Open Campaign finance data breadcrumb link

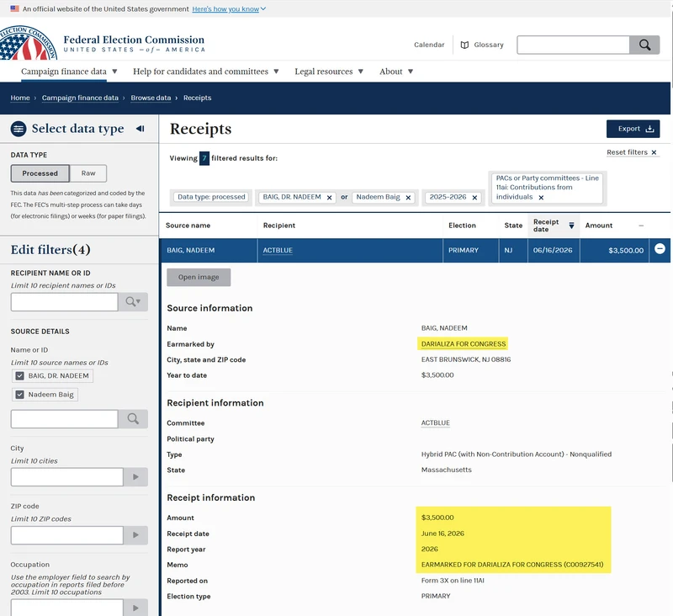(80, 98)
